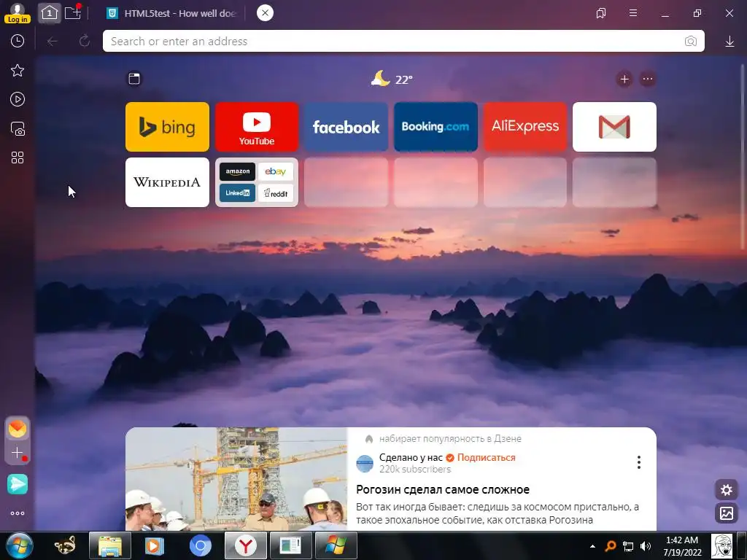
Task: Open History from the sidebar clock icon
Action: pos(18,41)
